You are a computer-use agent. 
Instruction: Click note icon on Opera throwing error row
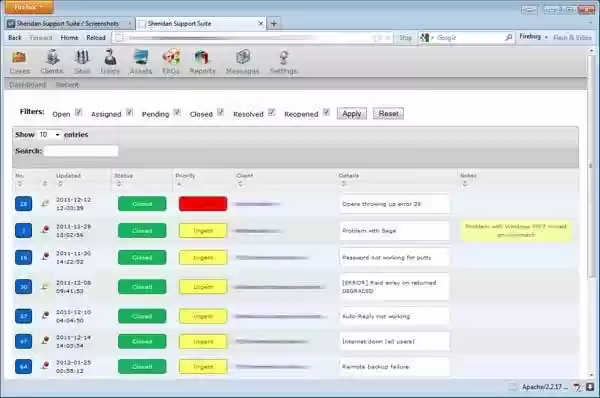pyautogui.click(x=45, y=203)
